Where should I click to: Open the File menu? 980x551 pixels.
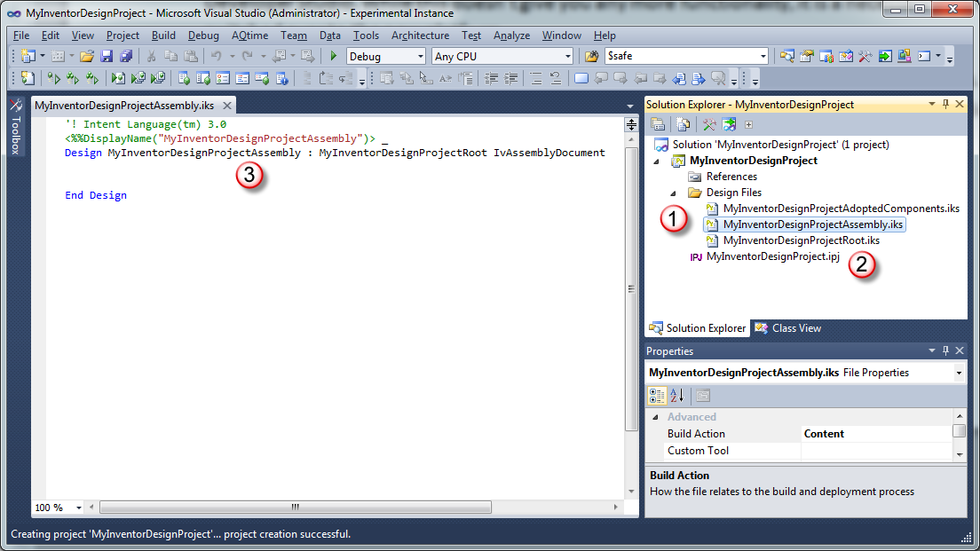tap(20, 35)
